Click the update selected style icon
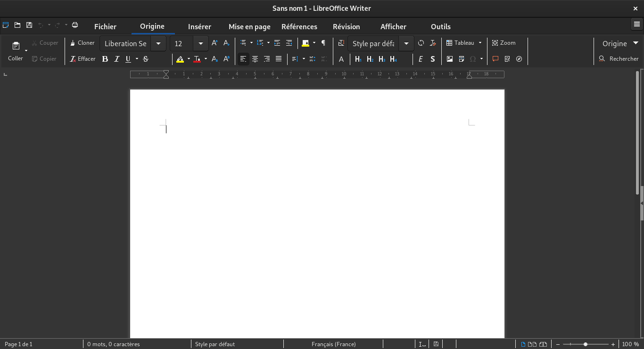 pos(421,43)
